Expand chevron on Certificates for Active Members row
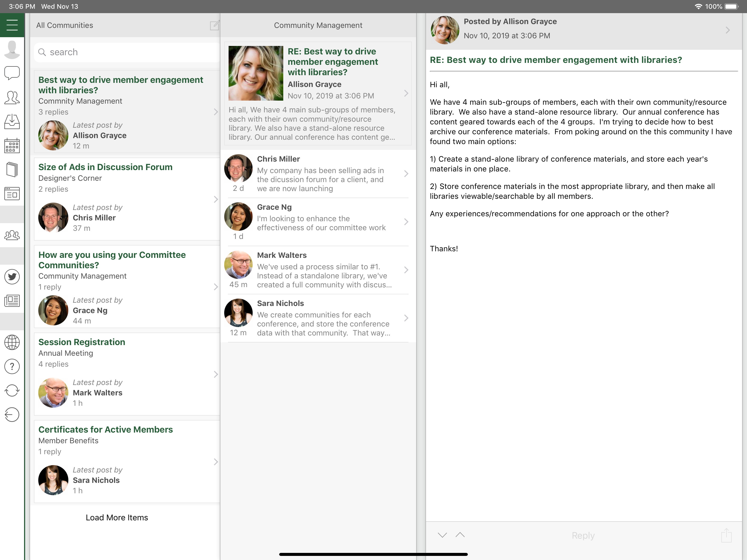The width and height of the screenshot is (747, 560). coord(216,462)
